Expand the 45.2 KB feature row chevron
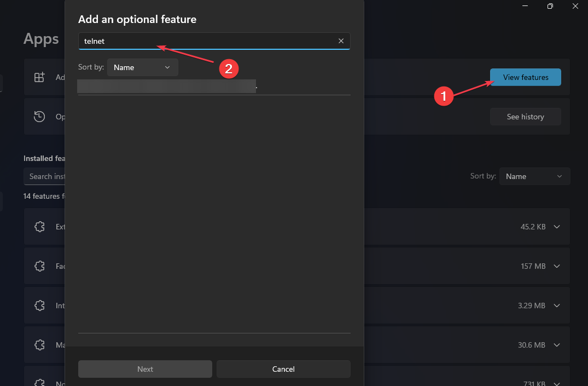The height and width of the screenshot is (386, 588). pyautogui.click(x=557, y=227)
